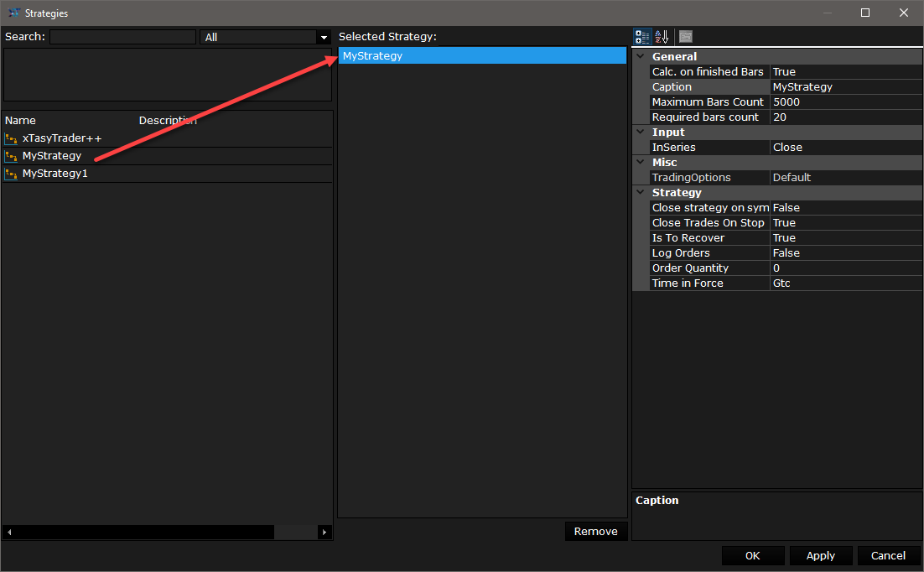Screen dimensions: 924x572
Task: Toggle the Log Orders False value
Action: (845, 252)
